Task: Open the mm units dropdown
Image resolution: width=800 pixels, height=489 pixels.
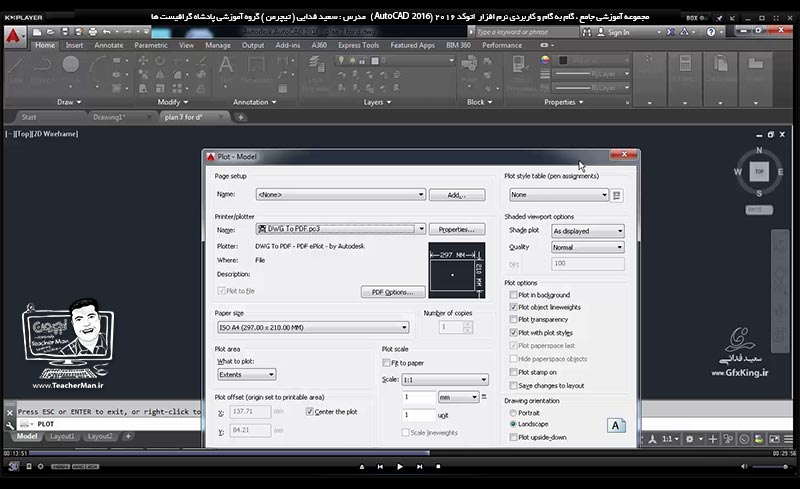Action: (x=458, y=397)
